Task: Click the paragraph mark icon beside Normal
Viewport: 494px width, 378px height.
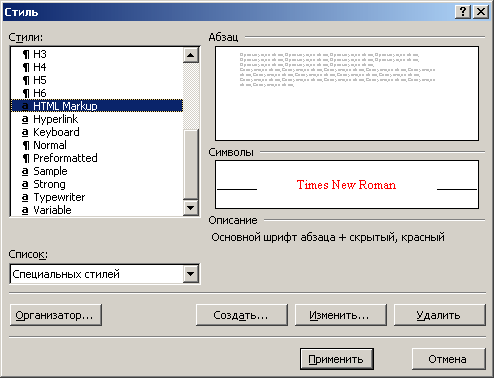Action: pos(26,145)
